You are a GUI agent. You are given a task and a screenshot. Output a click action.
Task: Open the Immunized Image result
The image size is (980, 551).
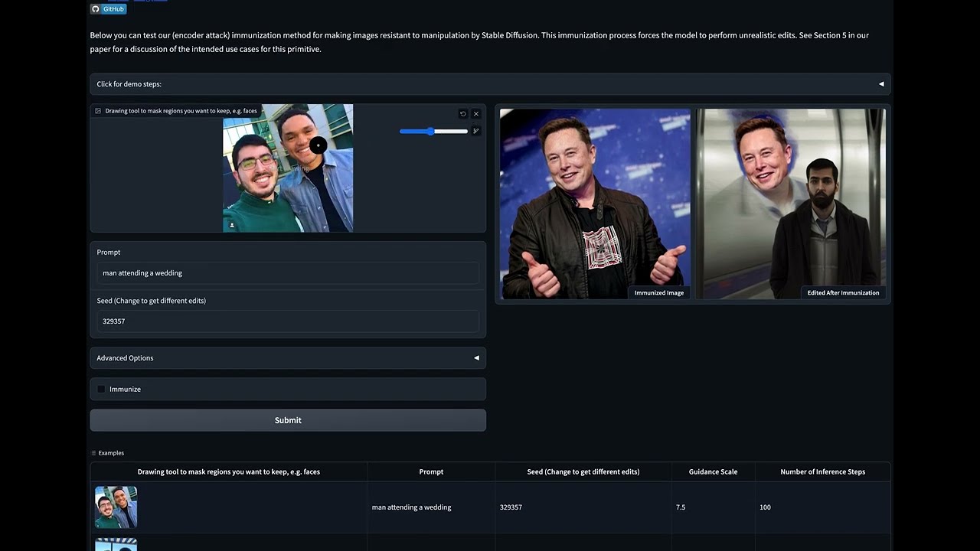[x=595, y=204]
